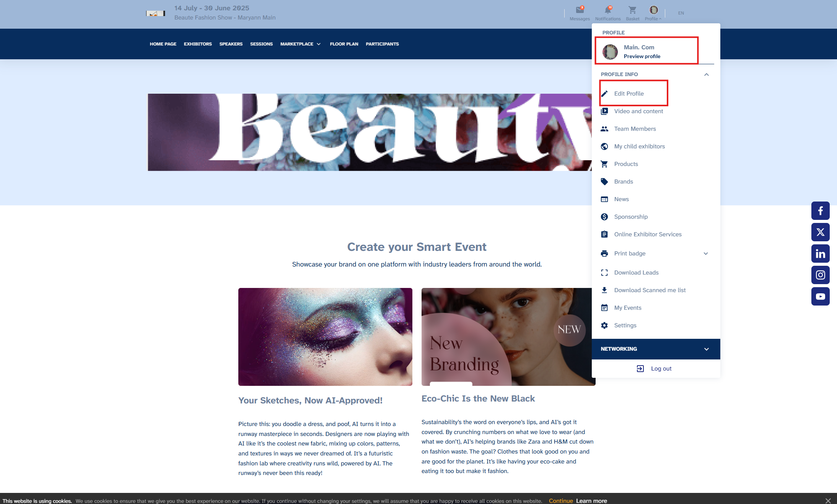
Task: Click the X (Twitter) social icon
Action: point(820,232)
